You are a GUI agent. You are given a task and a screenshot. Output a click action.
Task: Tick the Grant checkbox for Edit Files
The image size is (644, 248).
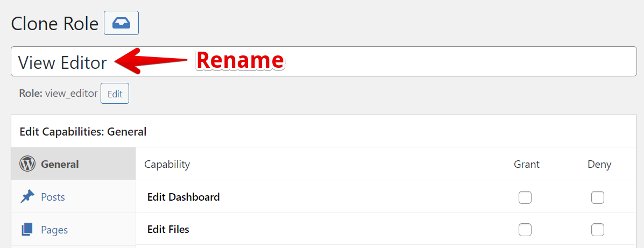[x=525, y=230]
